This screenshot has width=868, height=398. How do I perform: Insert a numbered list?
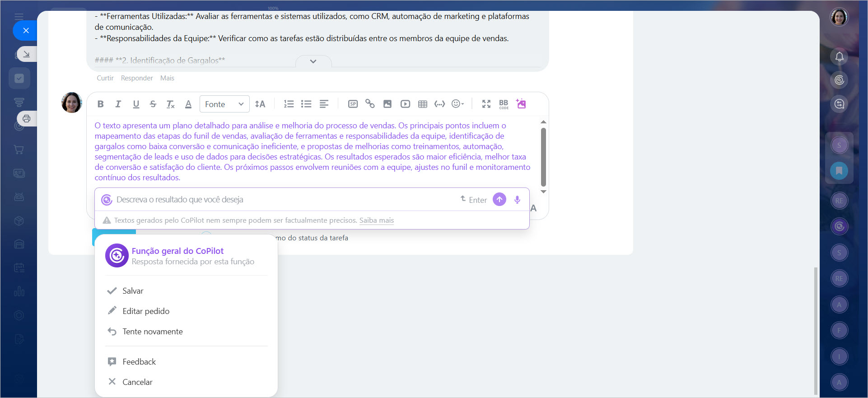(289, 104)
